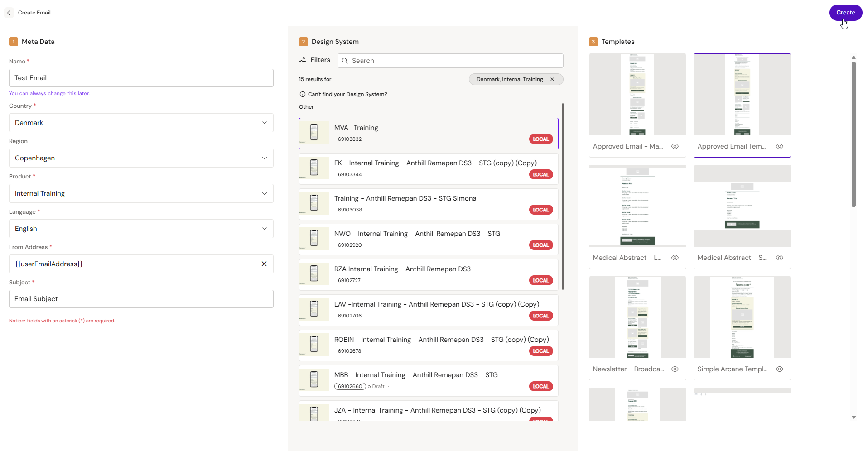The image size is (868, 451).
Task: Expand the Language dropdown showing English
Action: pyautogui.click(x=141, y=229)
